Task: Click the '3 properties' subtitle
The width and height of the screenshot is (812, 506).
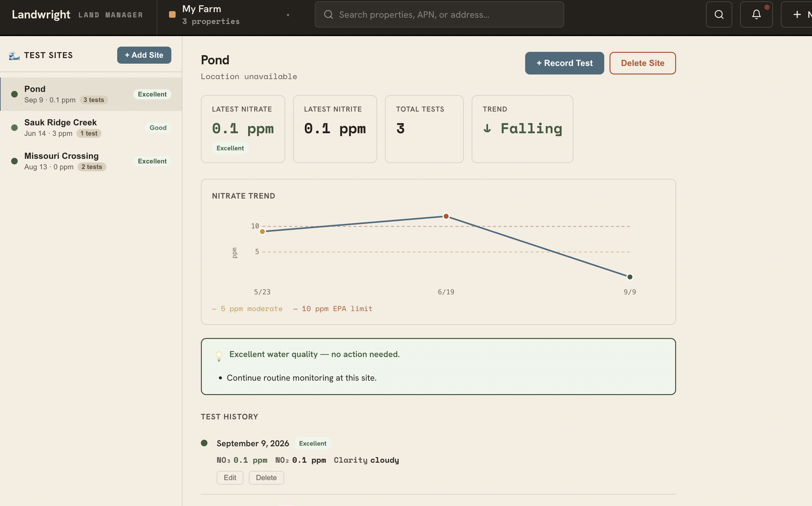Action: 211,22
